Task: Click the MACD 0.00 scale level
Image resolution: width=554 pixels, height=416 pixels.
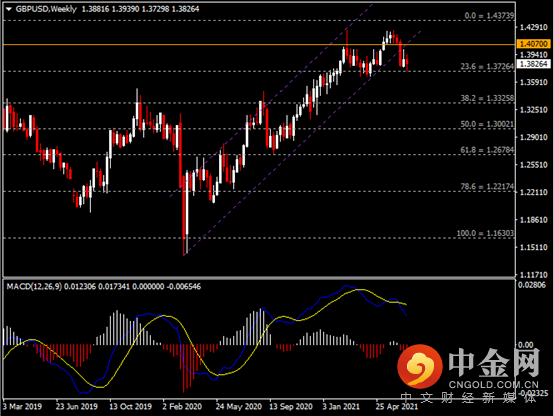Action: pyautogui.click(x=525, y=345)
